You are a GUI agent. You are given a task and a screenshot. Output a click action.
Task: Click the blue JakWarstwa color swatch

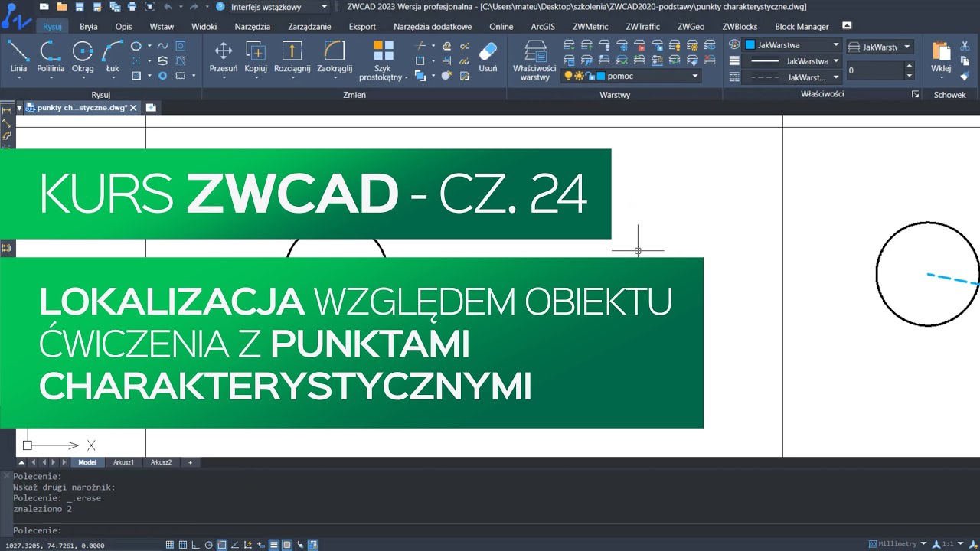pos(750,45)
